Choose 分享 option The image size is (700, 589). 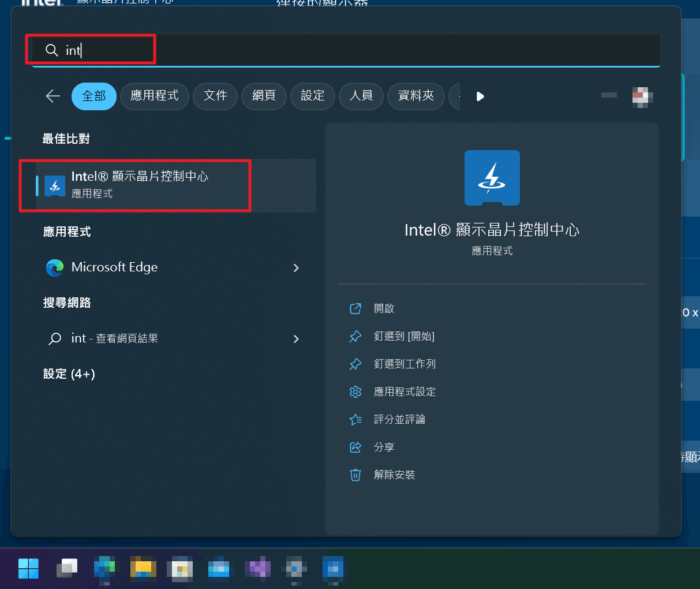(384, 447)
